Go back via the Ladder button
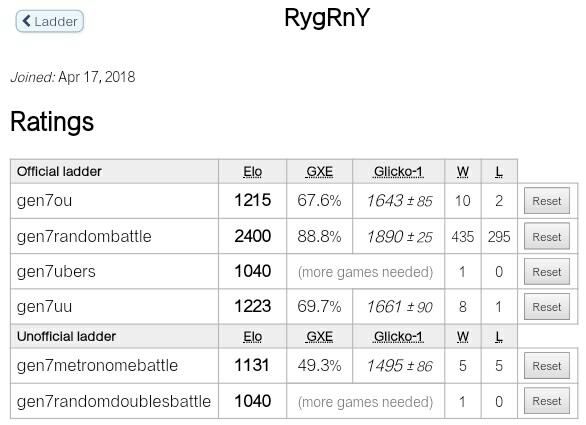The height and width of the screenshot is (425, 586). 49,21
